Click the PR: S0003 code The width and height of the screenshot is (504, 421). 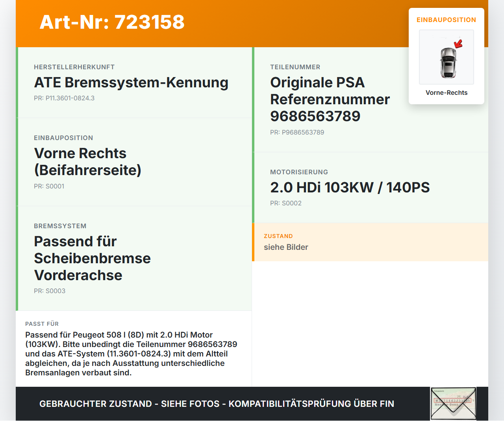[x=50, y=291]
